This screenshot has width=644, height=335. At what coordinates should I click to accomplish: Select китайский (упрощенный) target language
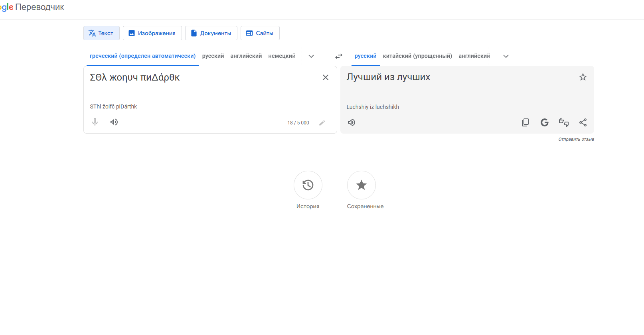(417, 56)
